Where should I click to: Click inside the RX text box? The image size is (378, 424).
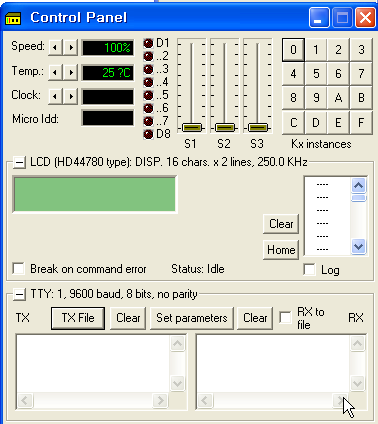pyautogui.click(x=273, y=364)
